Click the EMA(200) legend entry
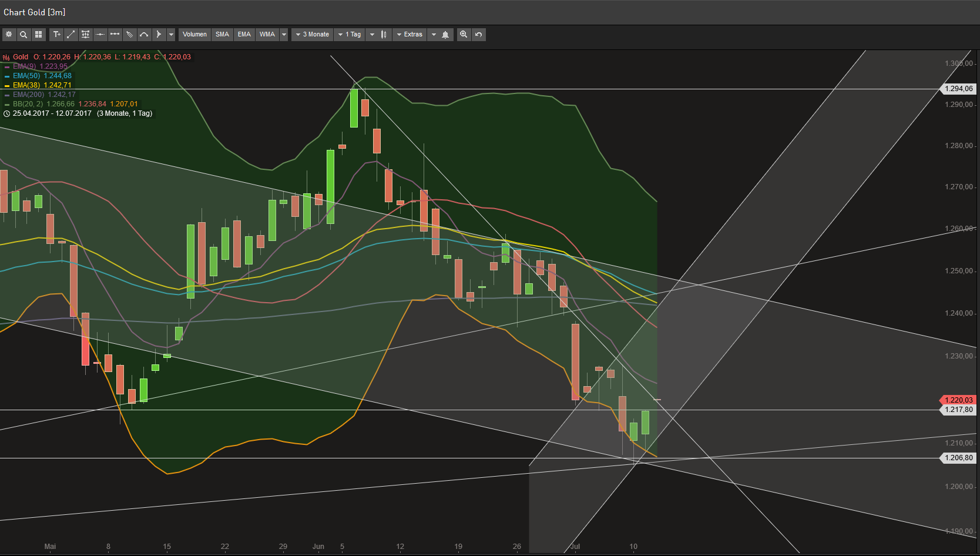This screenshot has height=556, width=980. (28, 95)
